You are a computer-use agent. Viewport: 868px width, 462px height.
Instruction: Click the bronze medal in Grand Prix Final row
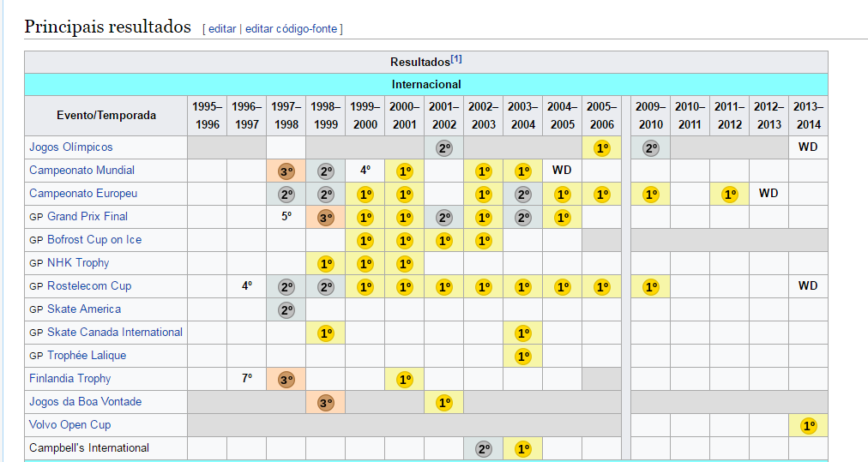pos(326,217)
